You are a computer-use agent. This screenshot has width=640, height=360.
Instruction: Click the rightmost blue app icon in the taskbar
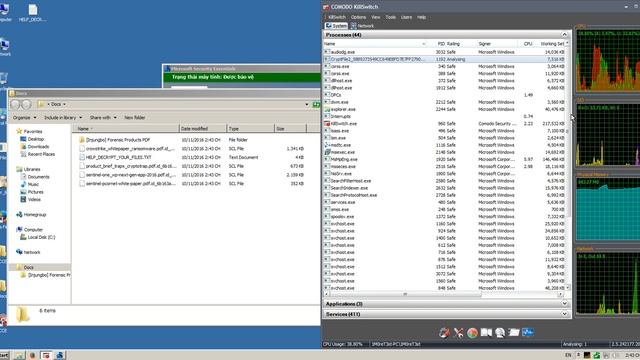(60, 356)
